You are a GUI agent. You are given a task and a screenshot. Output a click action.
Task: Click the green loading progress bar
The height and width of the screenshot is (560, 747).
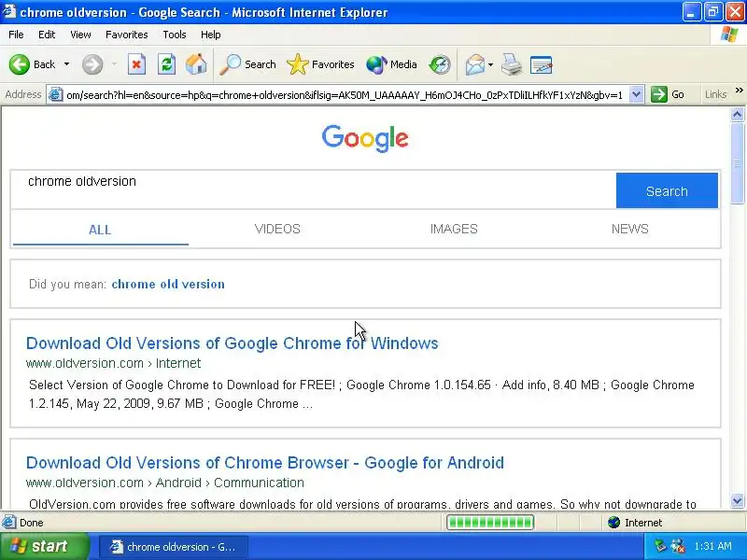[490, 523]
